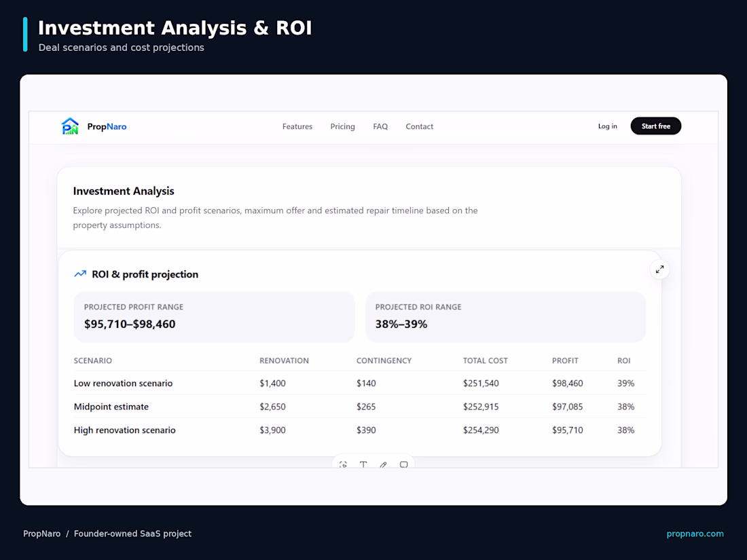Click the "Investment Analysis" card heading

coord(124,191)
